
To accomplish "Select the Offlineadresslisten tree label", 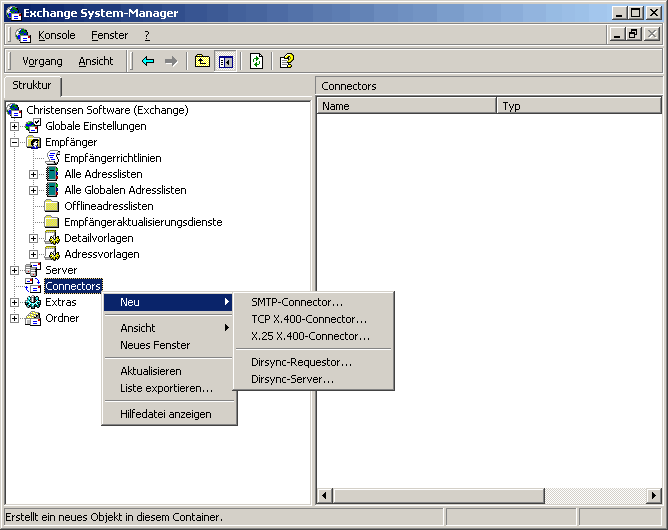I will 109,206.
